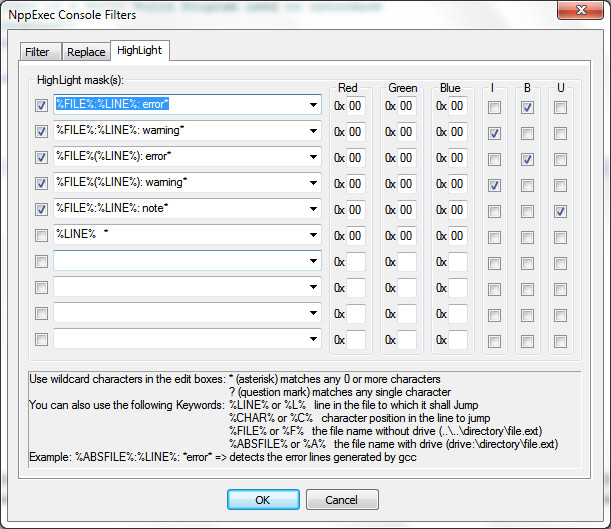Click Red value field of '%FILE%:%LINE%: error*' row
This screenshot has width=611, height=529.
point(356,106)
